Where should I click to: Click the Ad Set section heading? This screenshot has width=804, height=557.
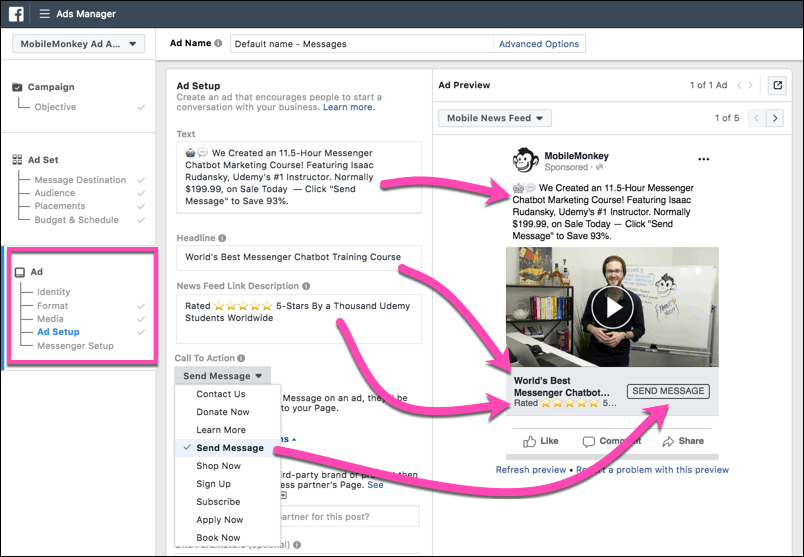click(x=43, y=160)
